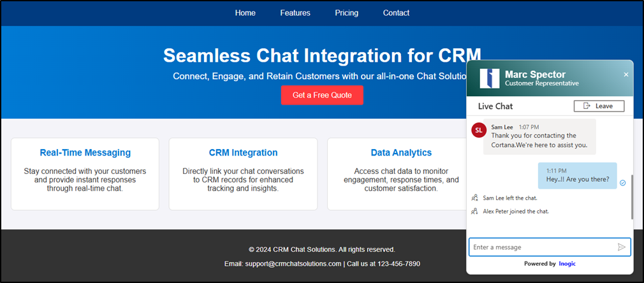Click the user-joined icon beside Alex Peter

pos(474,211)
